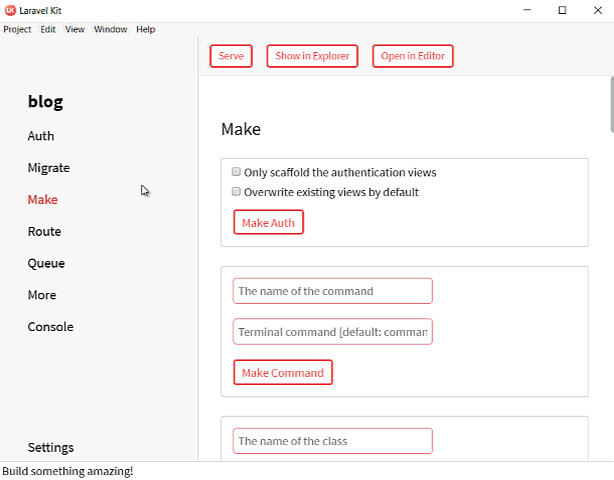This screenshot has width=614, height=480.
Task: Open the Console section
Action: click(51, 327)
